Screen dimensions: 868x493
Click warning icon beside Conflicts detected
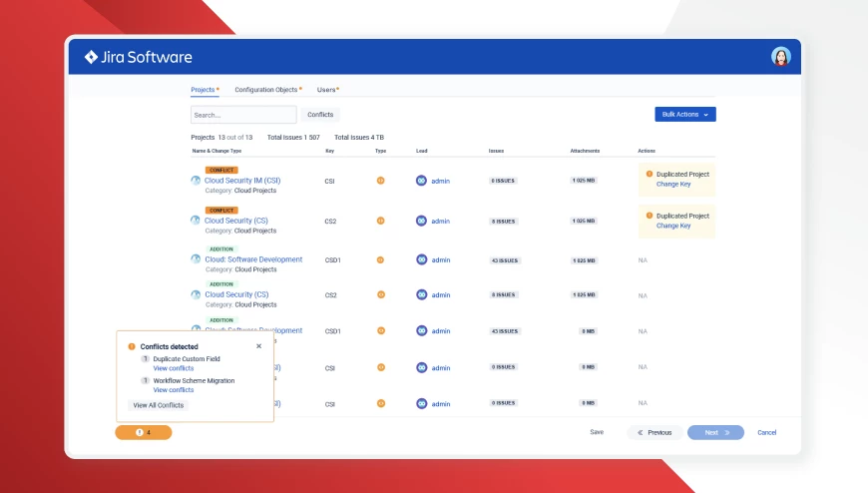[132, 346]
